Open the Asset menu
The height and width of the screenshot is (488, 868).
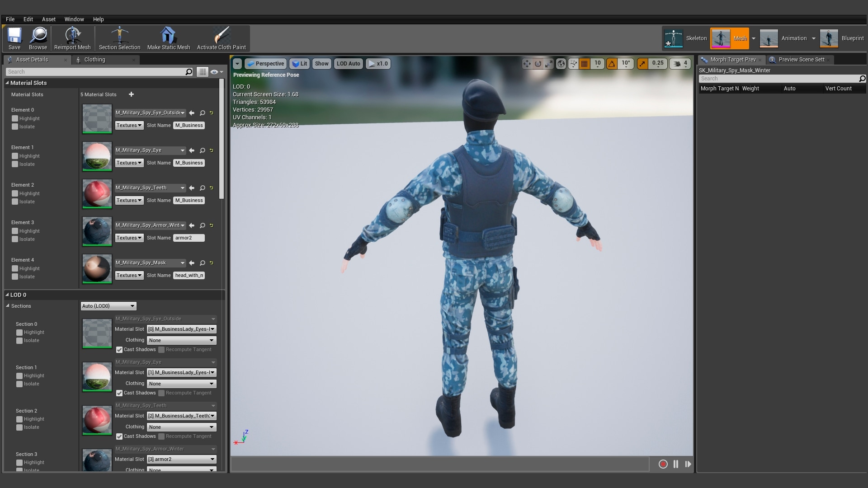pyautogui.click(x=48, y=19)
